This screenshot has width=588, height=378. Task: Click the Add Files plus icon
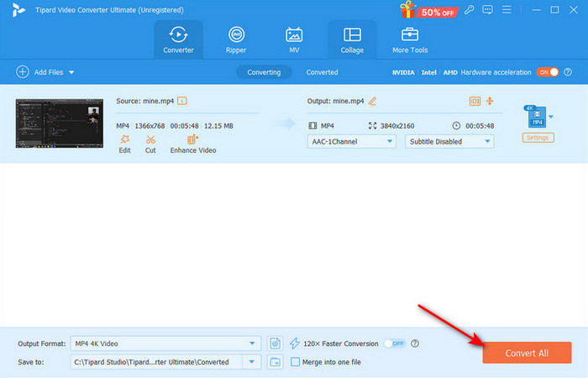tap(23, 71)
